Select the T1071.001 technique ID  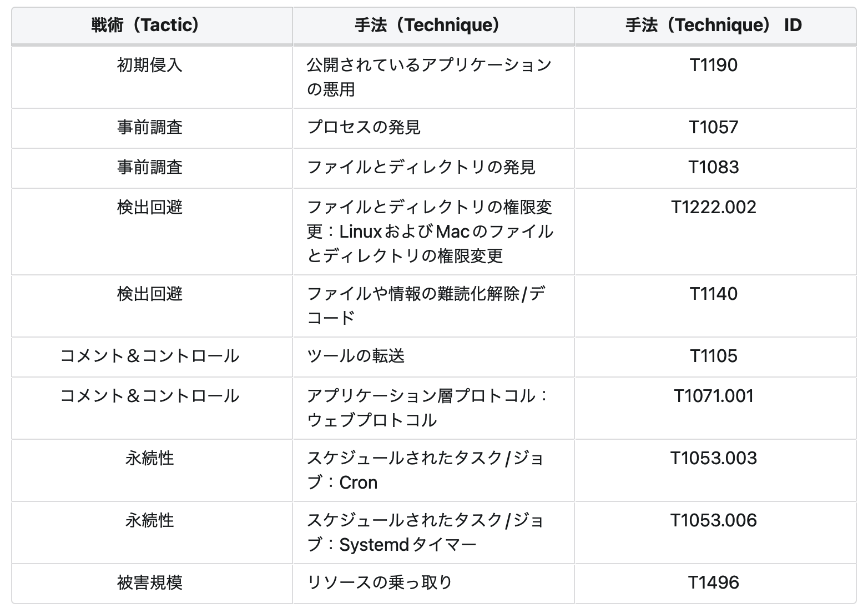(714, 396)
